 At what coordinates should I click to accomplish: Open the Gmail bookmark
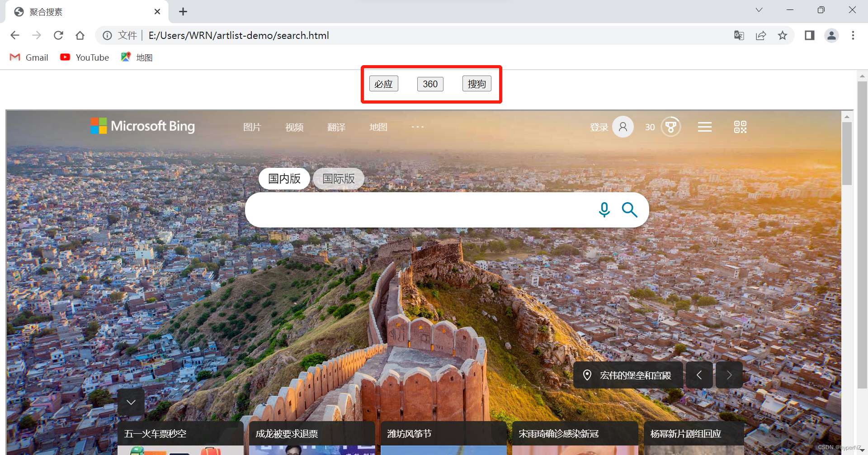click(x=29, y=57)
